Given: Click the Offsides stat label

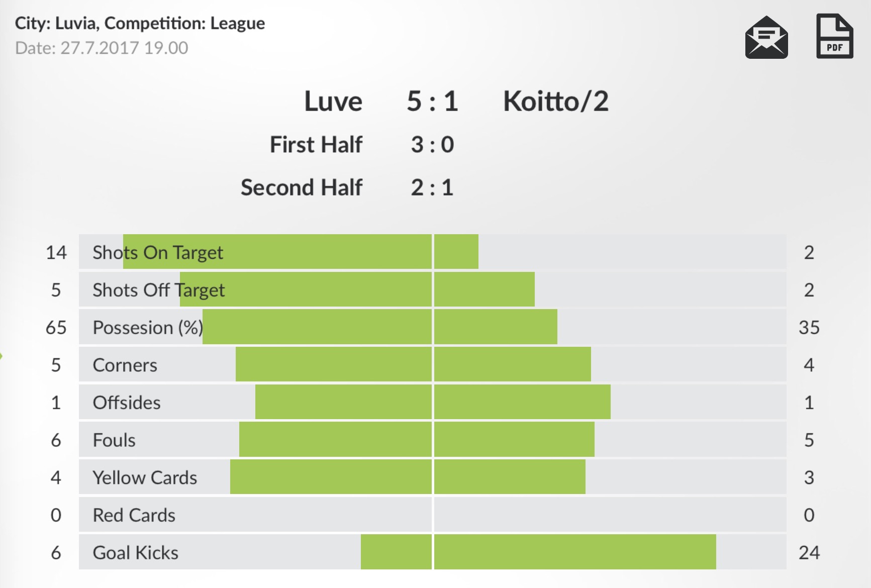Looking at the screenshot, I should pyautogui.click(x=127, y=403).
